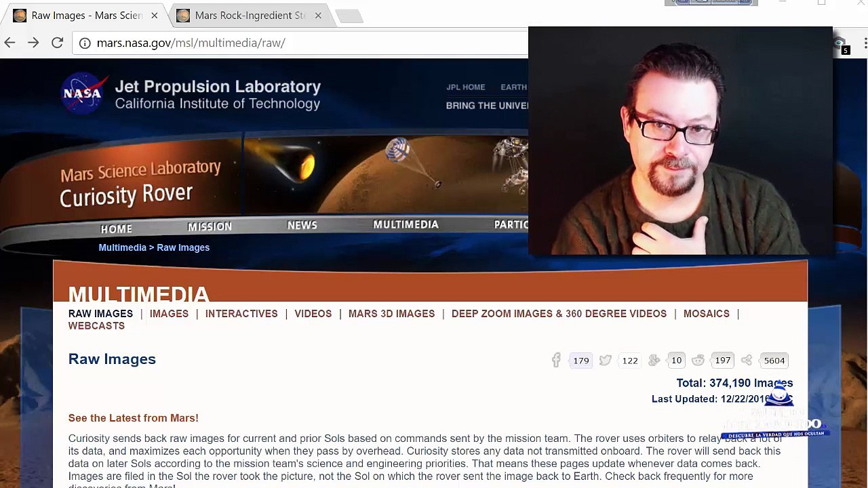Click the browser forward arrow

pos(33,43)
